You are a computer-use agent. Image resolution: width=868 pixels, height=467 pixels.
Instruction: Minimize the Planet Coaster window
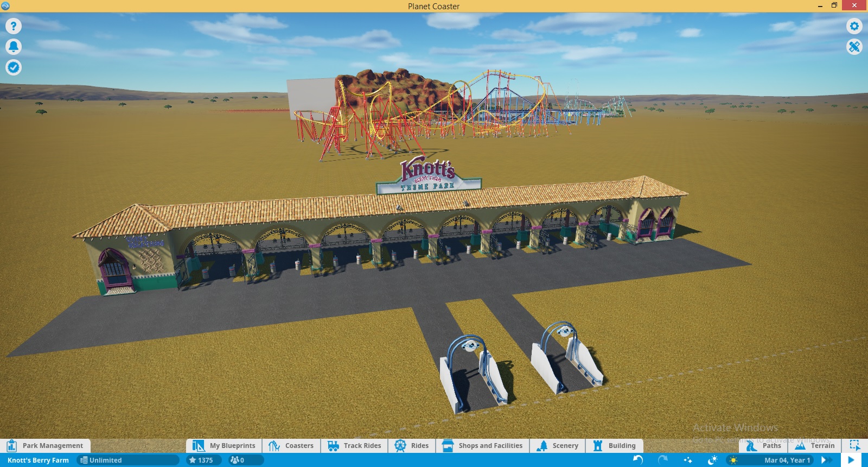(820, 6)
